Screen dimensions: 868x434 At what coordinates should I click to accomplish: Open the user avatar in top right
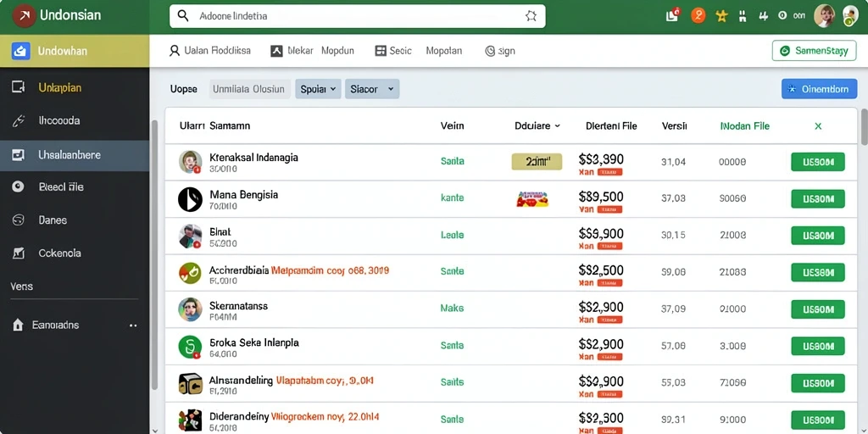[824, 16]
